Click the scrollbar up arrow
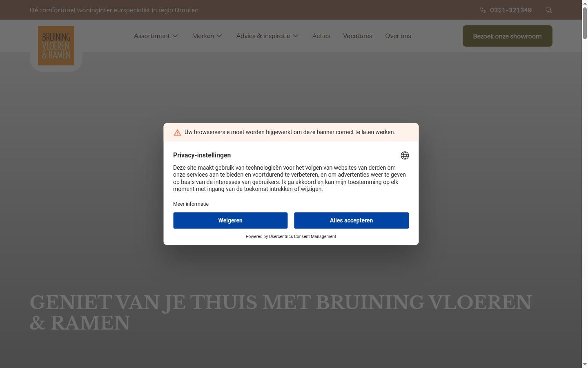 (x=585, y=3)
